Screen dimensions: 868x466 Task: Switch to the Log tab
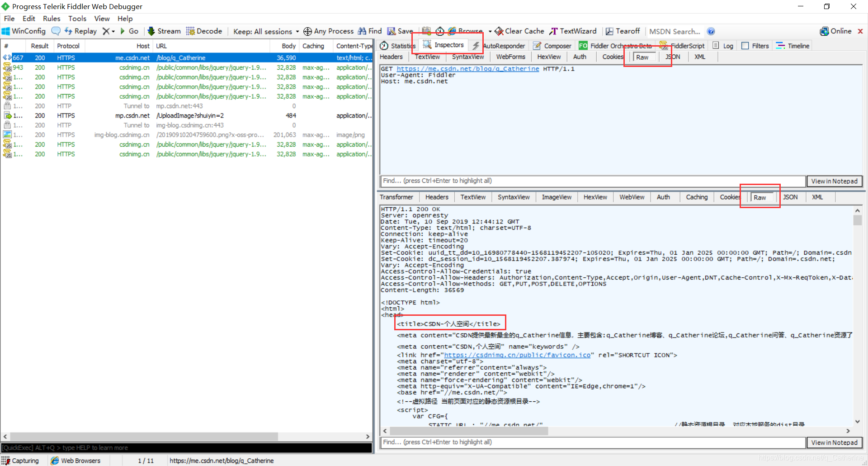pos(723,46)
